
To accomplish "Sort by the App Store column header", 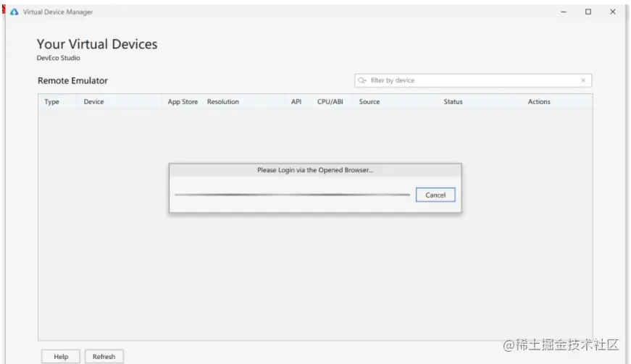I will pyautogui.click(x=183, y=101).
